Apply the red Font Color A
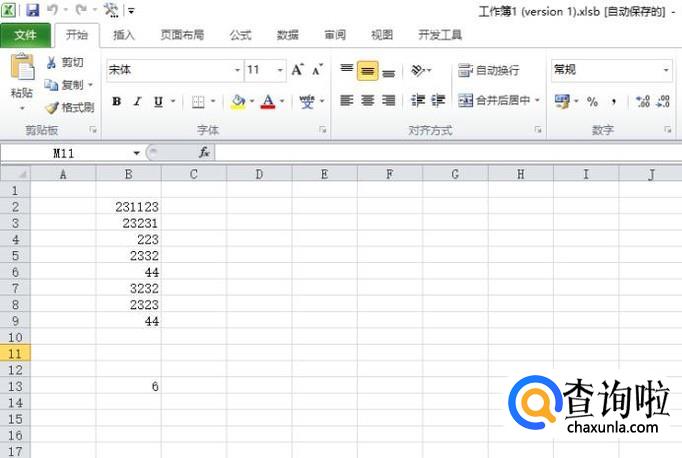 pos(268,102)
